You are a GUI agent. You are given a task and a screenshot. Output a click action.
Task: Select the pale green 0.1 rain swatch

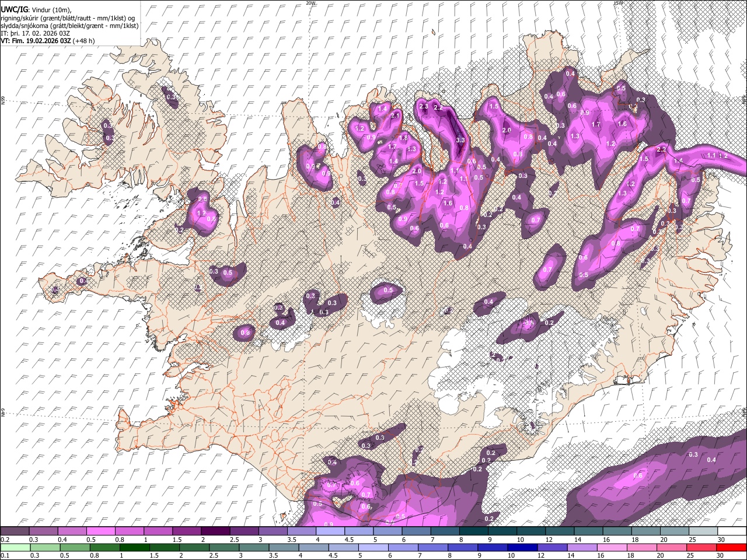[x=15, y=547]
